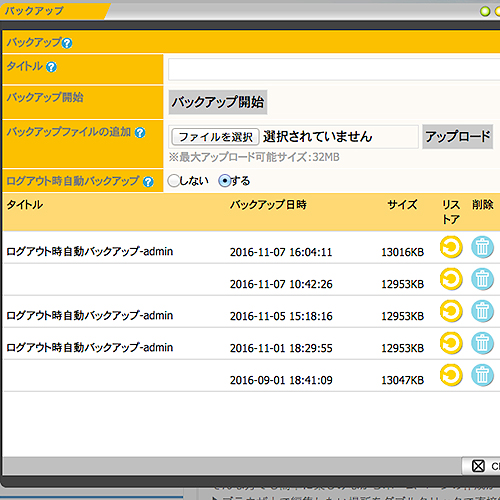
Task: Click help icon next to タイトル label
Action: [51, 67]
